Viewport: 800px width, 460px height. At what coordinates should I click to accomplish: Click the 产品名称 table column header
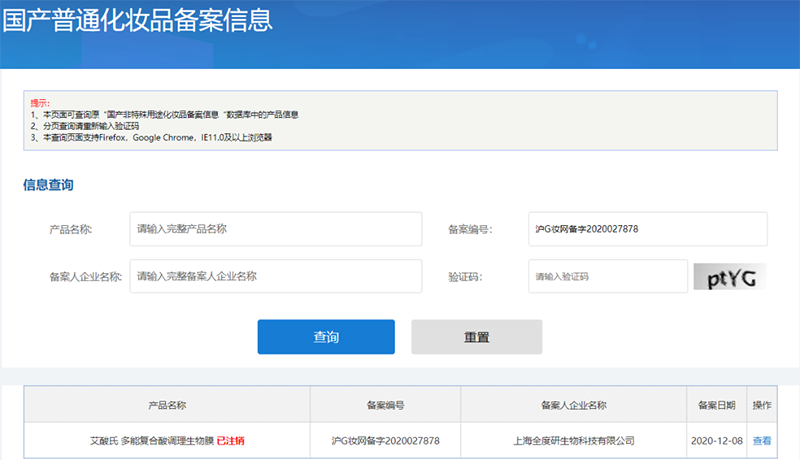167,405
